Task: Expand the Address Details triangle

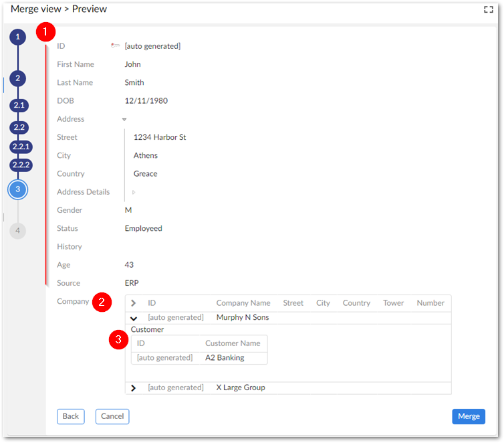Action: [x=134, y=192]
